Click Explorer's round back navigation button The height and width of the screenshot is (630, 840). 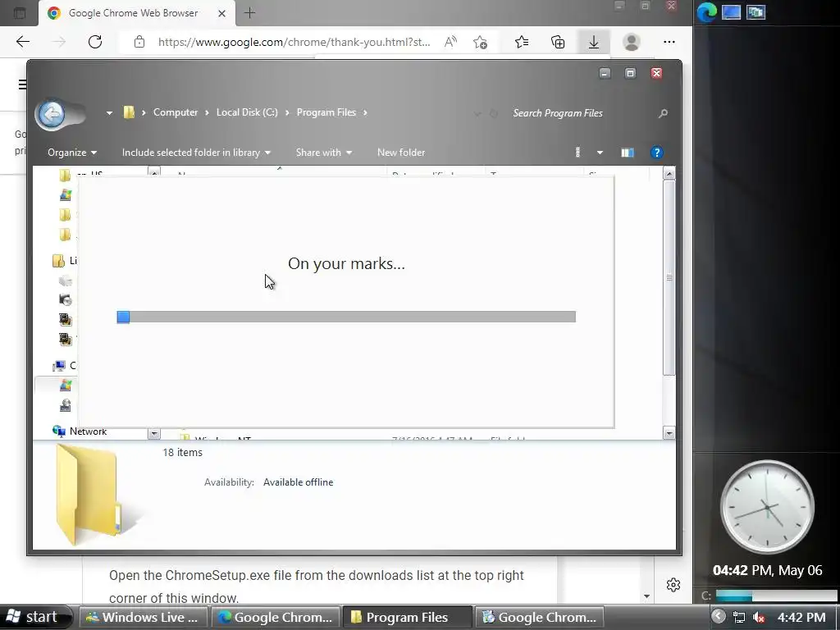(52, 113)
